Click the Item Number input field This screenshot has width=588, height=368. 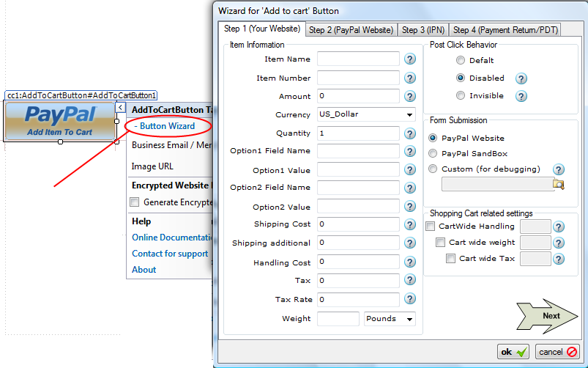(358, 78)
